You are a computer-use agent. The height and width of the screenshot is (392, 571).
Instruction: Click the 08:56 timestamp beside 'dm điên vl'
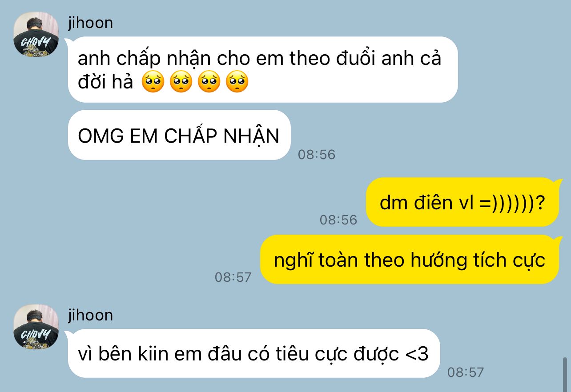point(338,220)
